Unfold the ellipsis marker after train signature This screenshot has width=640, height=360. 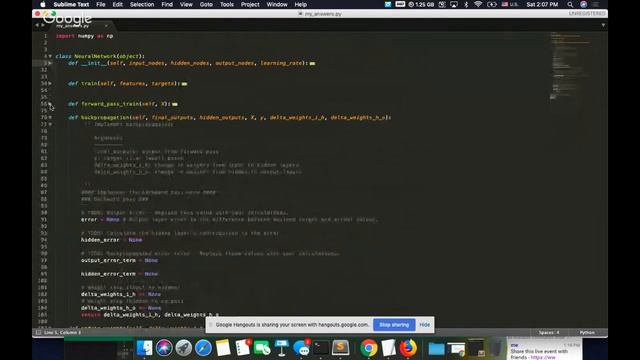click(x=184, y=84)
